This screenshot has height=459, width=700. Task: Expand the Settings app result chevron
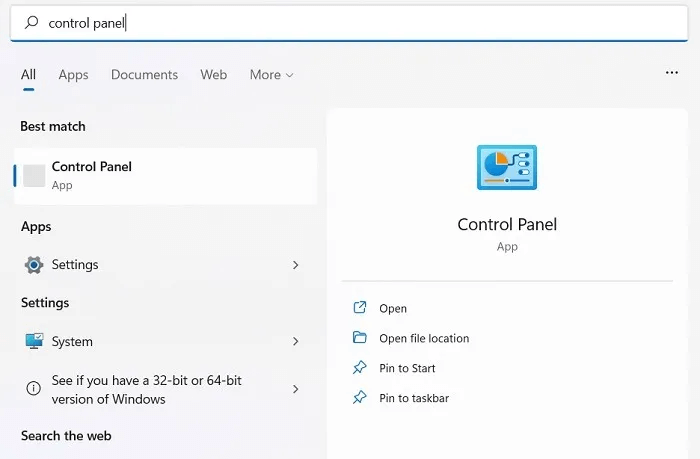(x=296, y=265)
